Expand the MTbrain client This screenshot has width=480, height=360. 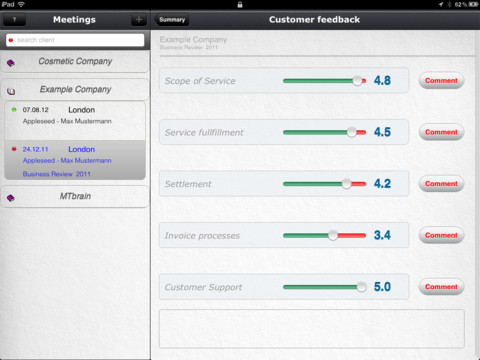pyautogui.click(x=75, y=196)
